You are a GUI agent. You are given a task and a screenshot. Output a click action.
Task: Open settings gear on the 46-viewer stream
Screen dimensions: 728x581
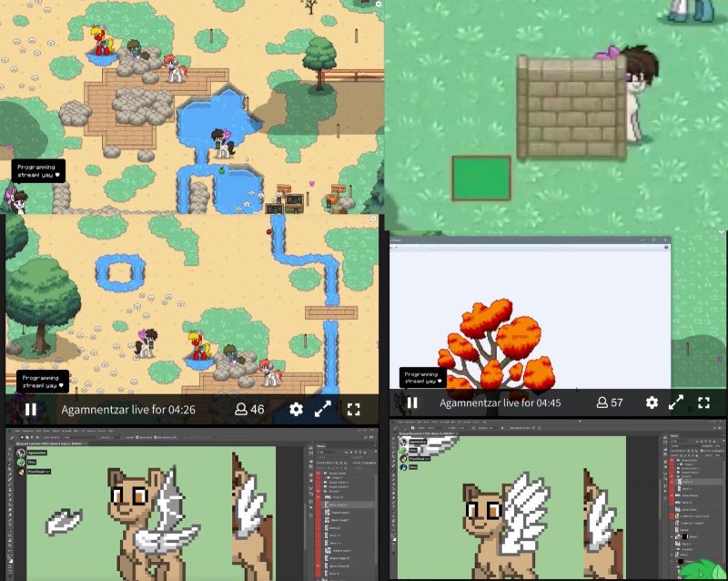(x=296, y=410)
